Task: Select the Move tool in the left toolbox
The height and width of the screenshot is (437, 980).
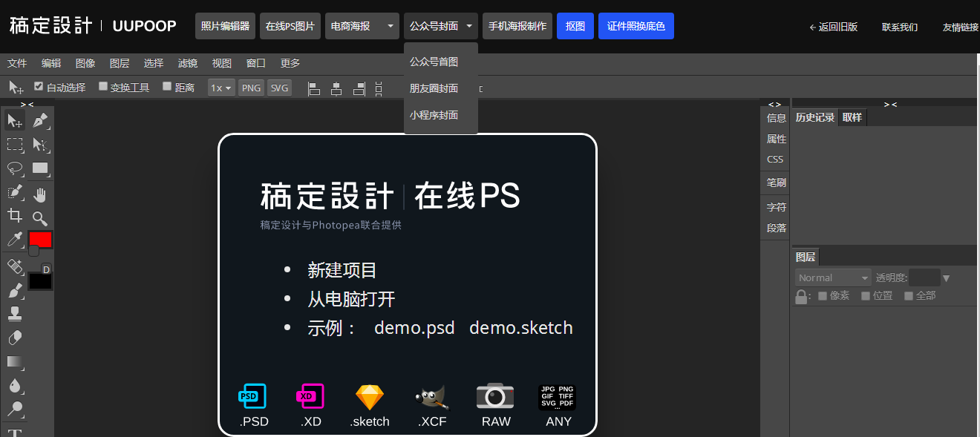Action: coord(15,120)
